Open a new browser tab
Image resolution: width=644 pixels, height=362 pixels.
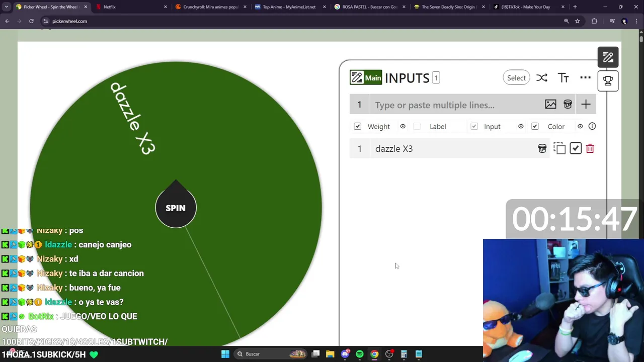(x=575, y=7)
